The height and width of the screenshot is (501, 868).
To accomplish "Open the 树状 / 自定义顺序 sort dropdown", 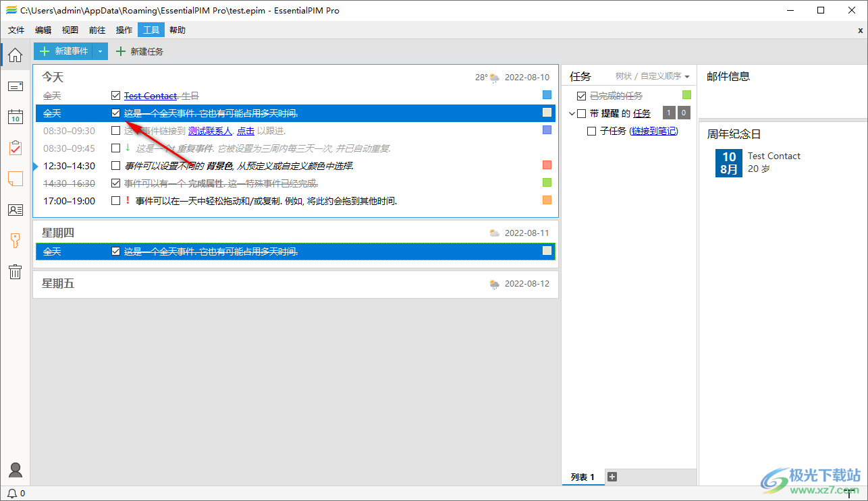I will [x=652, y=76].
